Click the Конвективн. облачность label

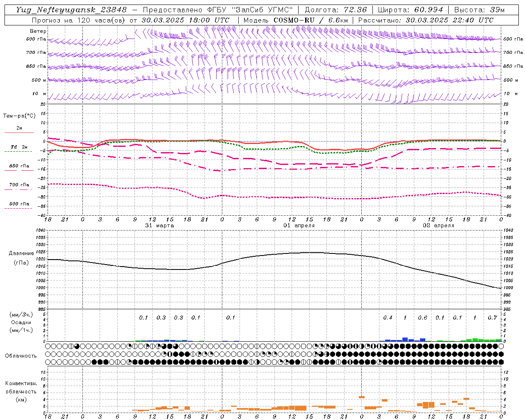click(x=21, y=388)
